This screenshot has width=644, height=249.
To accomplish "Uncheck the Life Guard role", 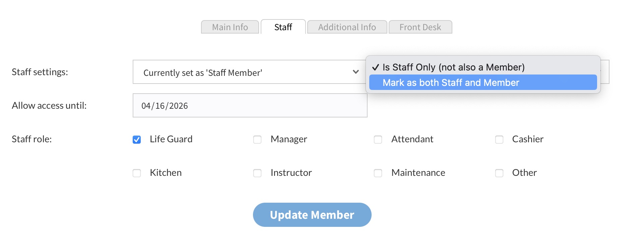I will 137,140.
